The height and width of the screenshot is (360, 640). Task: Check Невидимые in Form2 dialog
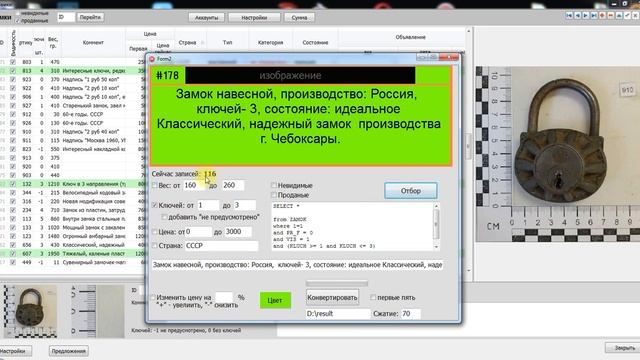point(274,185)
